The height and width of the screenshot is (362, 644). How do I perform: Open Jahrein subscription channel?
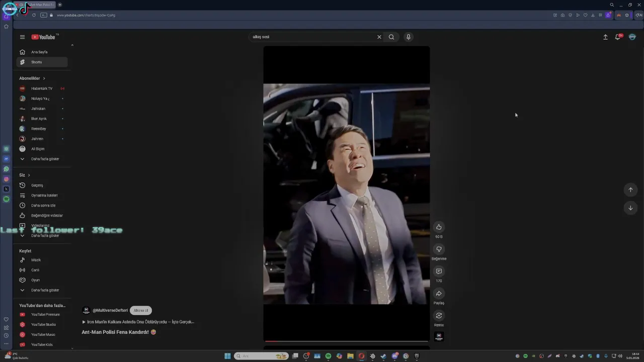pos(42,139)
